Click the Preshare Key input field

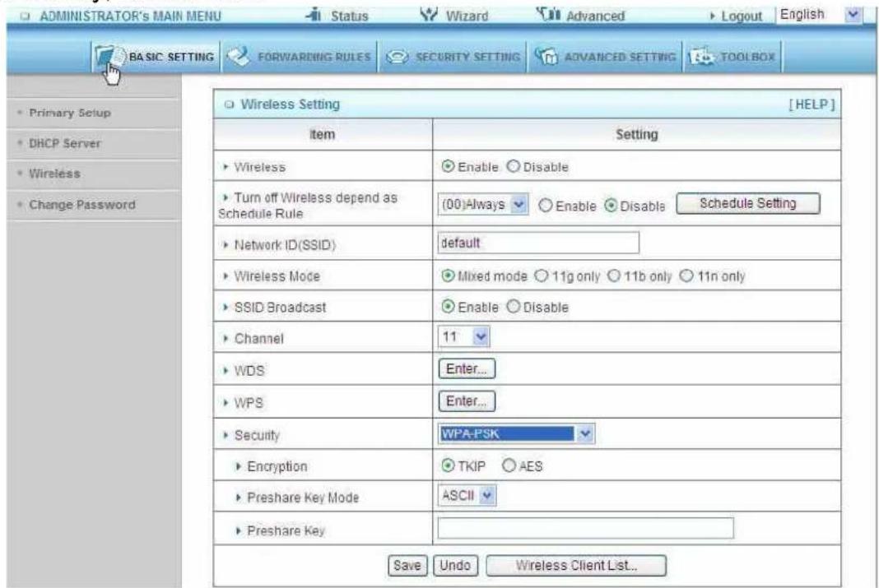[x=585, y=528]
